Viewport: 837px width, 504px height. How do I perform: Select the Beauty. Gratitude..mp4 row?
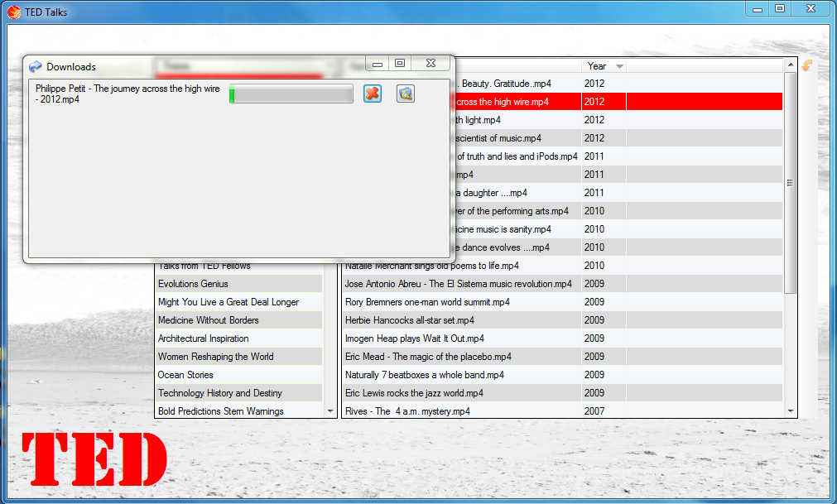[x=618, y=84]
